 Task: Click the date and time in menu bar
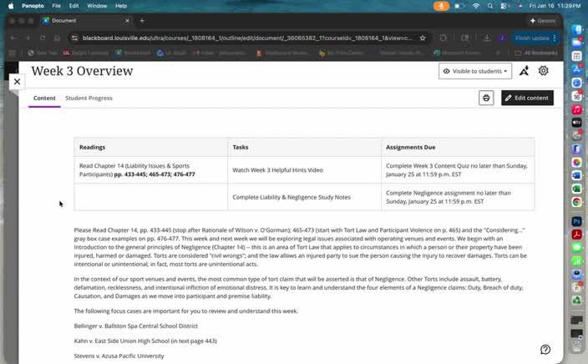pyautogui.click(x=555, y=6)
